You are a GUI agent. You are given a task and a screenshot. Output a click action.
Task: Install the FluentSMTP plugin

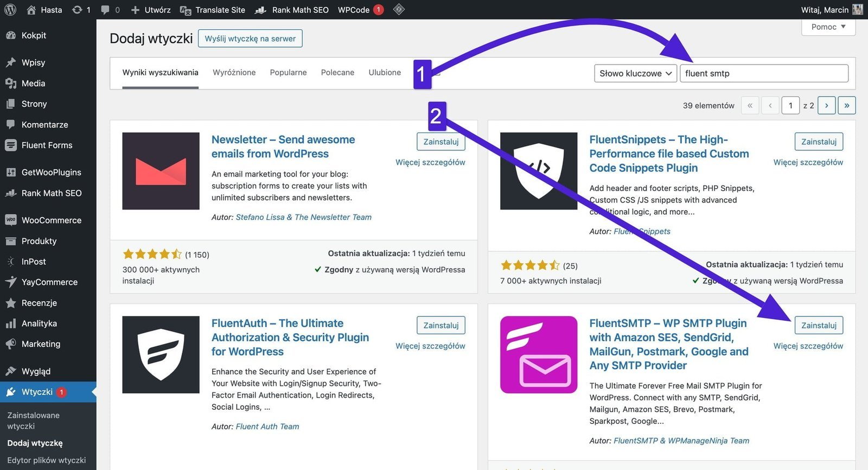[x=818, y=325]
